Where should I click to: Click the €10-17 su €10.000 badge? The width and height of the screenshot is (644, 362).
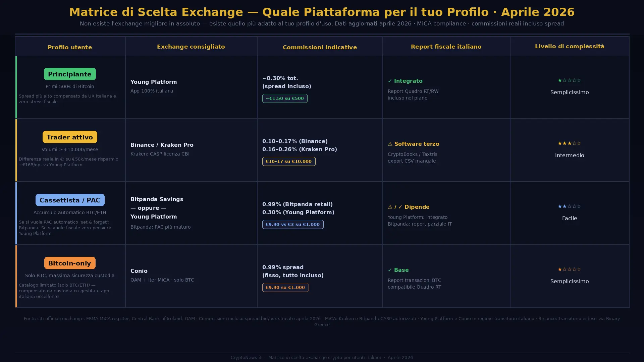click(288, 161)
